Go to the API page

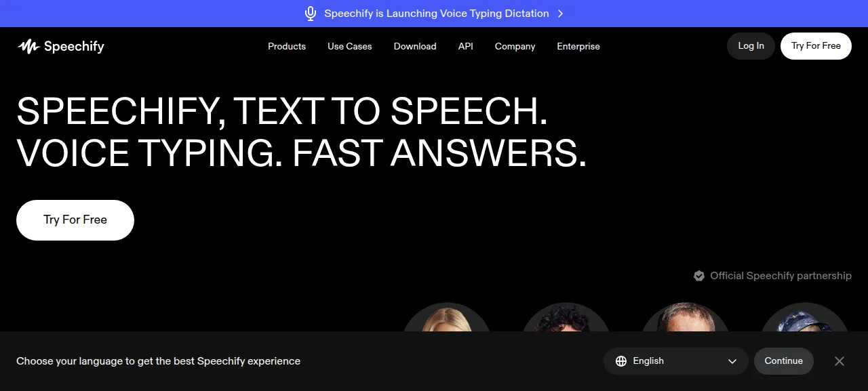tap(466, 46)
